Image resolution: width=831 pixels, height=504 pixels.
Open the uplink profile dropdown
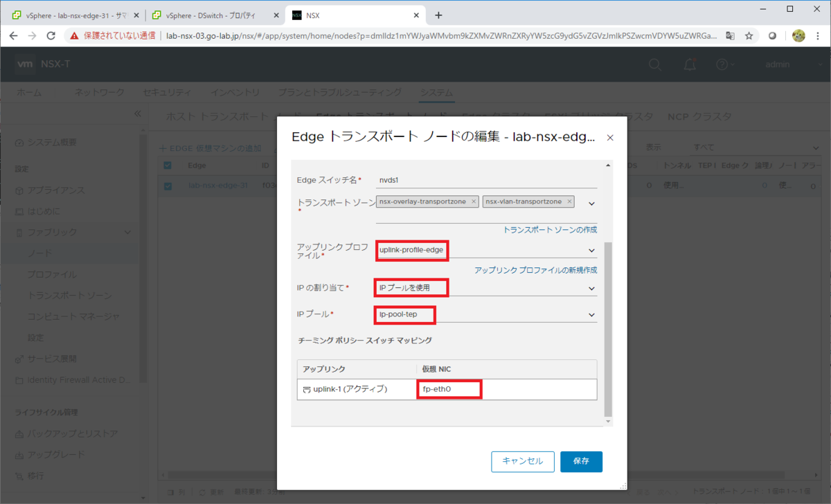pyautogui.click(x=592, y=251)
